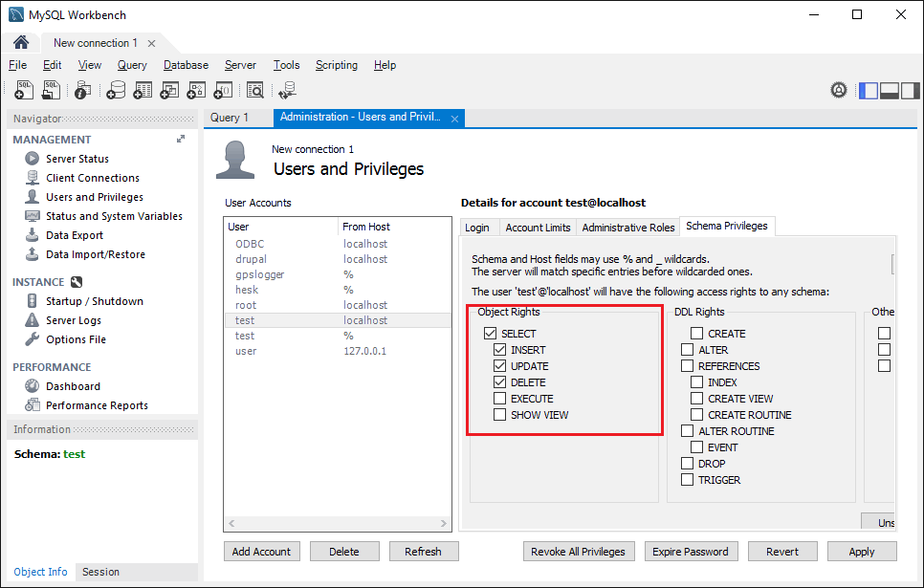Viewport: 924px width, 588px height.
Task: Enable the CREATE VIEW right
Action: click(696, 399)
